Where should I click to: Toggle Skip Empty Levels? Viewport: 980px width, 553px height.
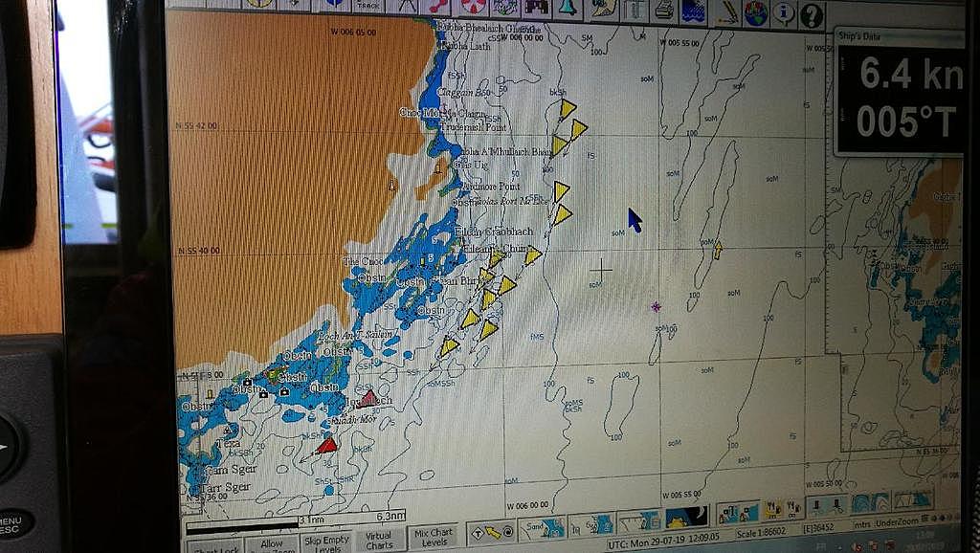pyautogui.click(x=327, y=543)
